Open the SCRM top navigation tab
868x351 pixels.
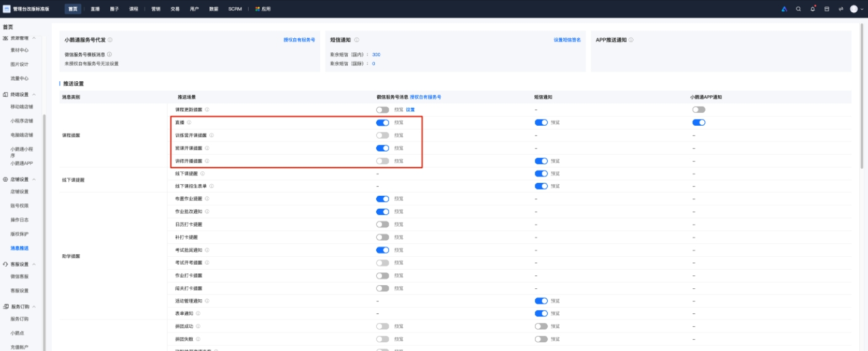pos(235,9)
